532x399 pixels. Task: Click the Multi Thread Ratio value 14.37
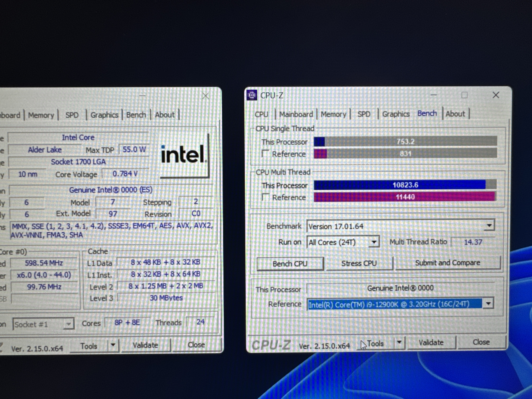[x=473, y=242]
